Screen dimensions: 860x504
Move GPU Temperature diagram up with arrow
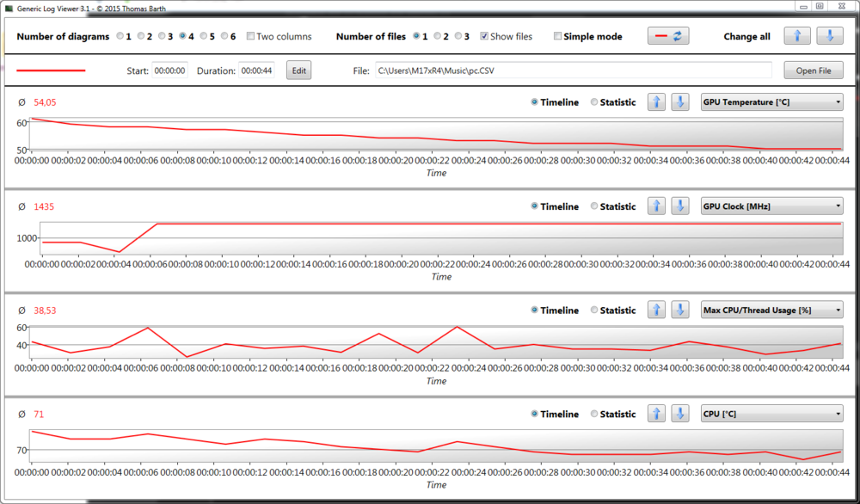656,102
